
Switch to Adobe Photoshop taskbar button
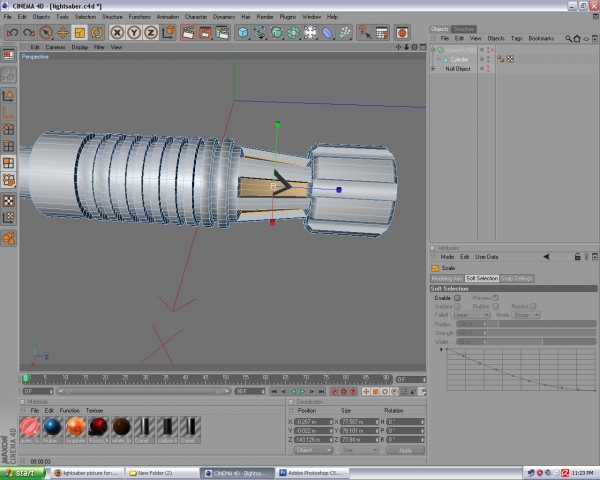point(310,473)
